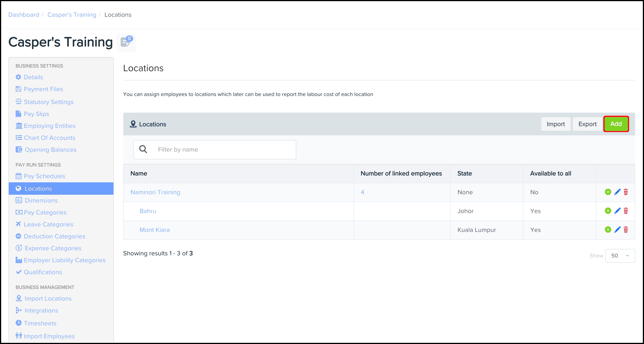644x344 pixels.
Task: Open the Naminori Training location link
Action: 155,192
